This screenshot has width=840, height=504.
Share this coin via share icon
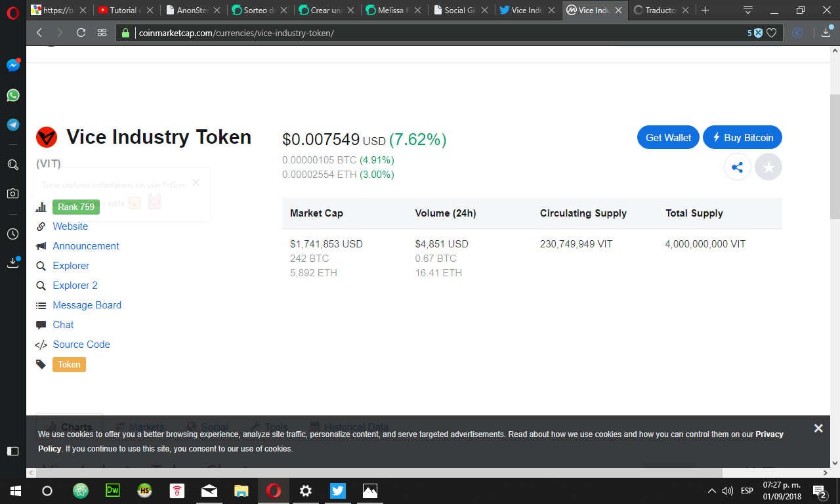tap(738, 167)
